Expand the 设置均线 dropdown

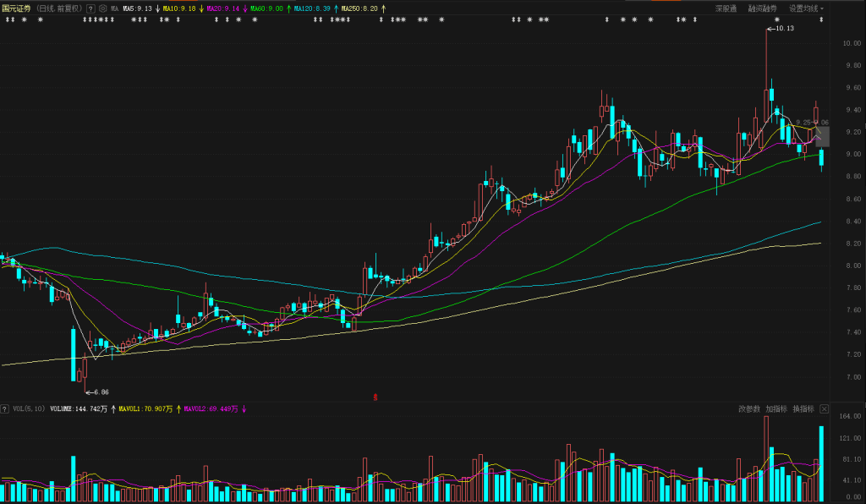(806, 8)
